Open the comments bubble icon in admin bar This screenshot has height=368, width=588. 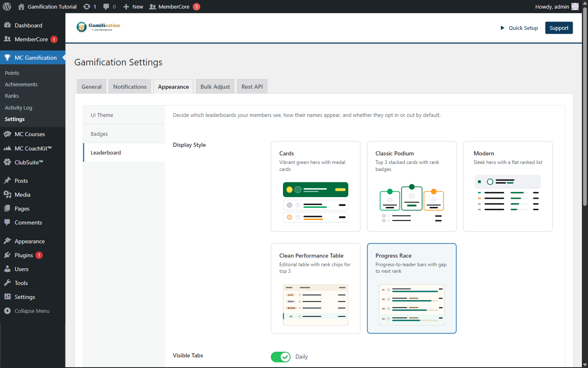106,7
